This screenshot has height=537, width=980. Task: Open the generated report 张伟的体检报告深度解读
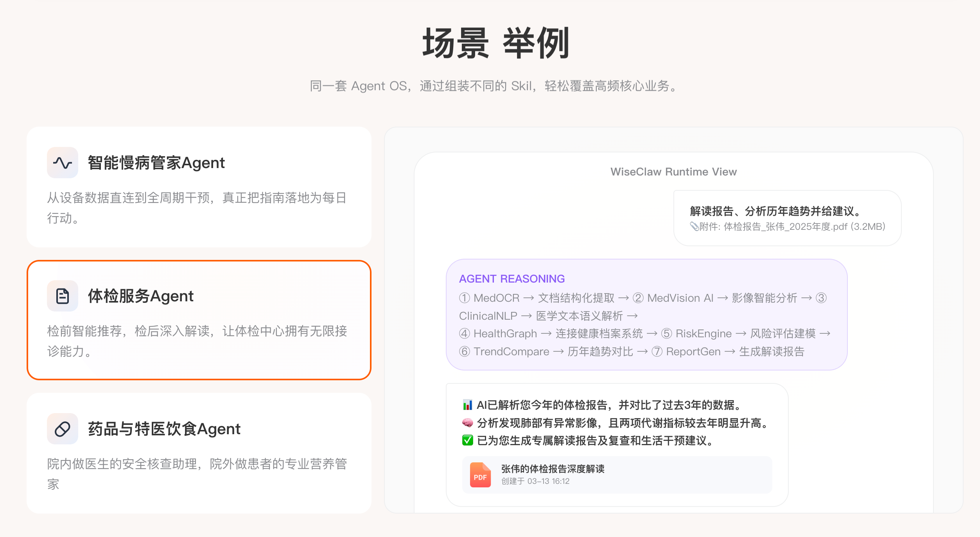point(552,469)
